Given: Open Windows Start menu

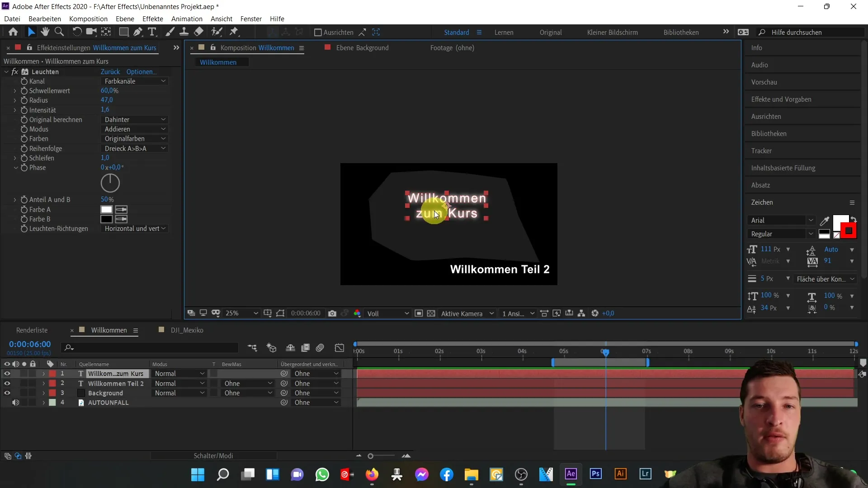Looking at the screenshot, I should tap(198, 474).
